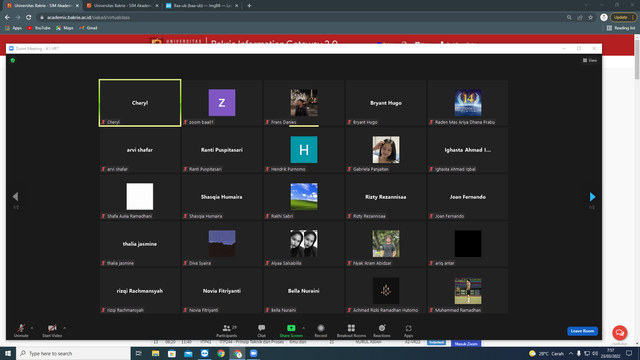Viewport: 640px width, 360px height.
Task: Open the Reading list
Action: [x=621, y=28]
